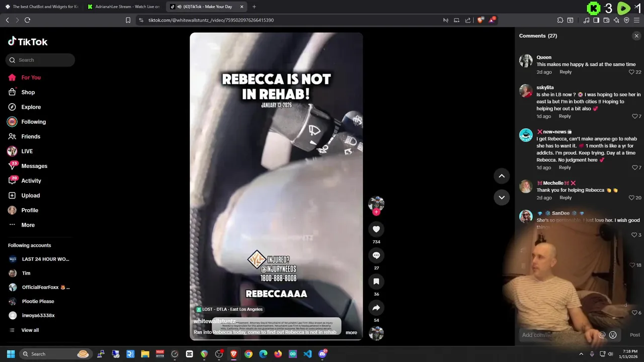
Task: Like the new-news comment
Action: (x=634, y=167)
